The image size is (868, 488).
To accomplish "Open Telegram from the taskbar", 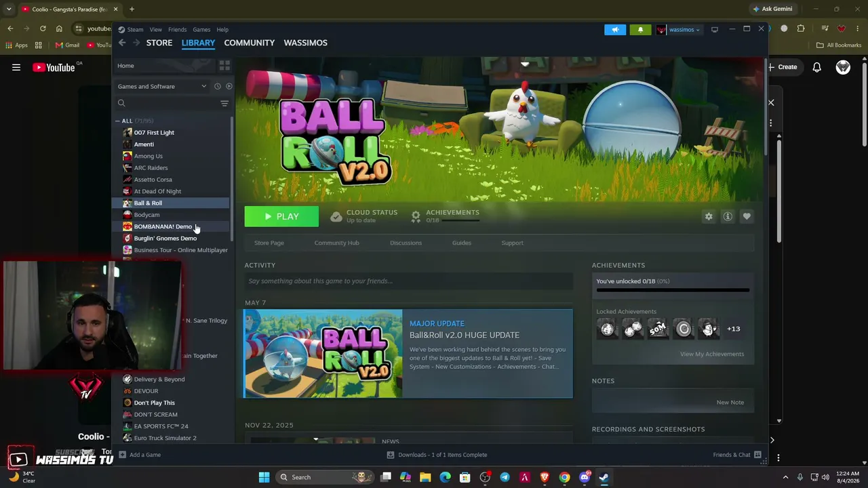I will 505,477.
